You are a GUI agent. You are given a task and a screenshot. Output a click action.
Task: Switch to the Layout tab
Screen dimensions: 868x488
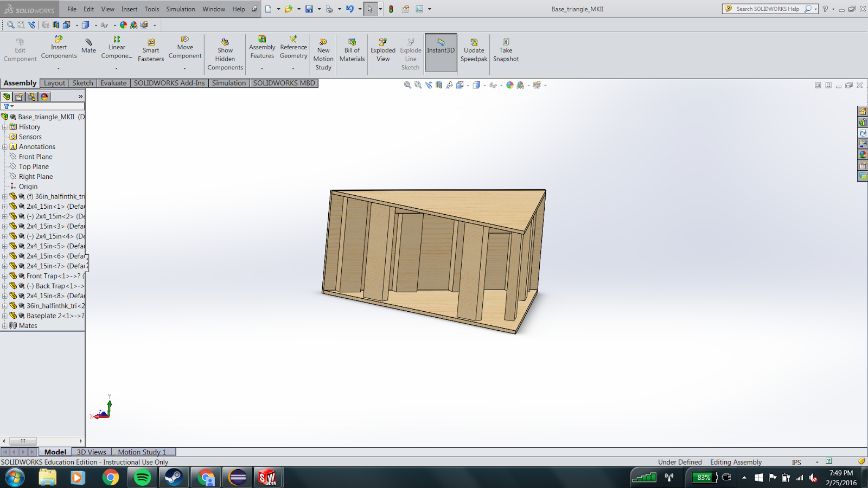point(54,83)
